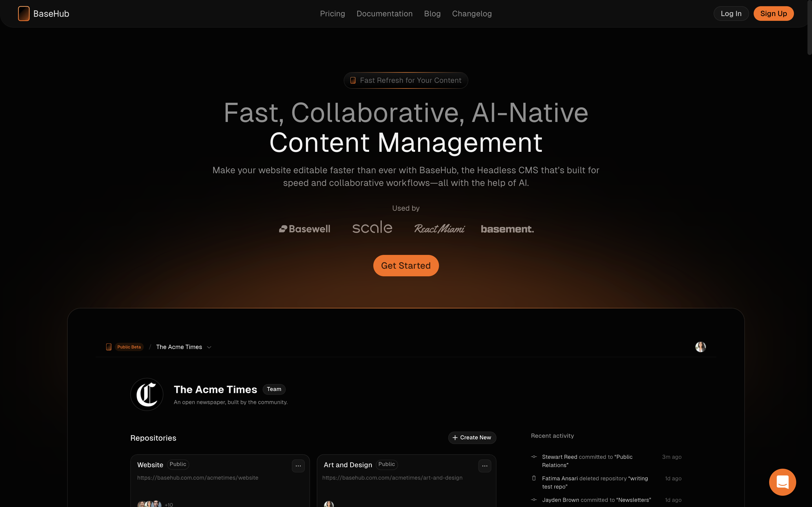The height and width of the screenshot is (507, 812).
Task: Click the delete repository icon for Fatima Ansari
Action: [533, 478]
